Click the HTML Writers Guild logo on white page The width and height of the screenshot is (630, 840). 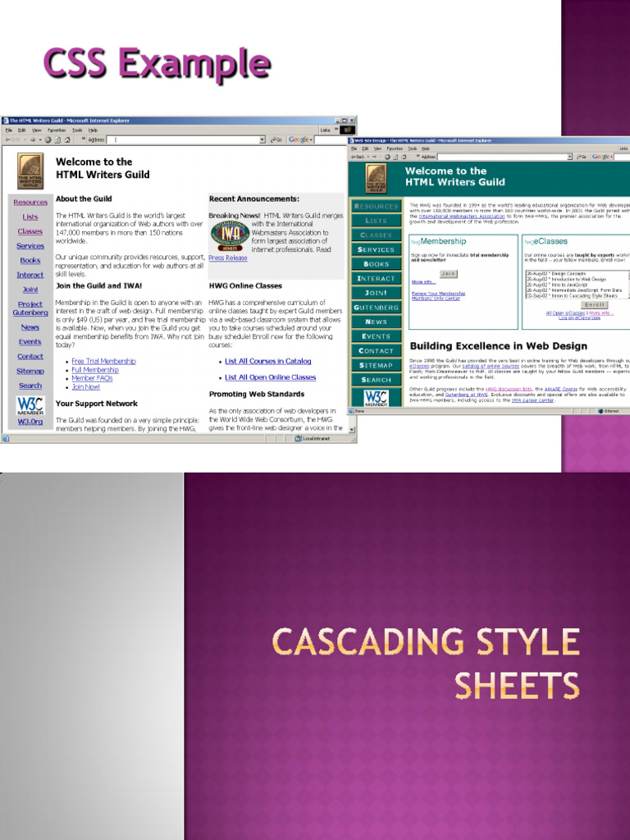click(x=30, y=171)
